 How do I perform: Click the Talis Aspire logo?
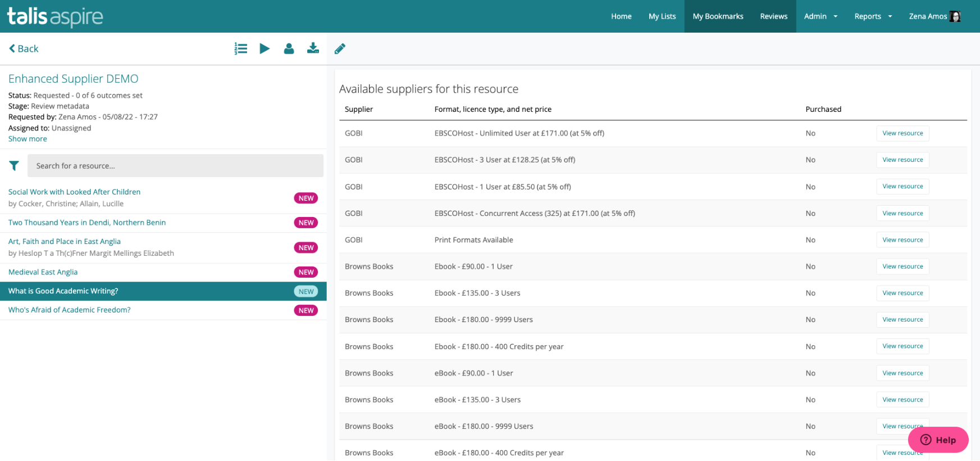point(55,16)
